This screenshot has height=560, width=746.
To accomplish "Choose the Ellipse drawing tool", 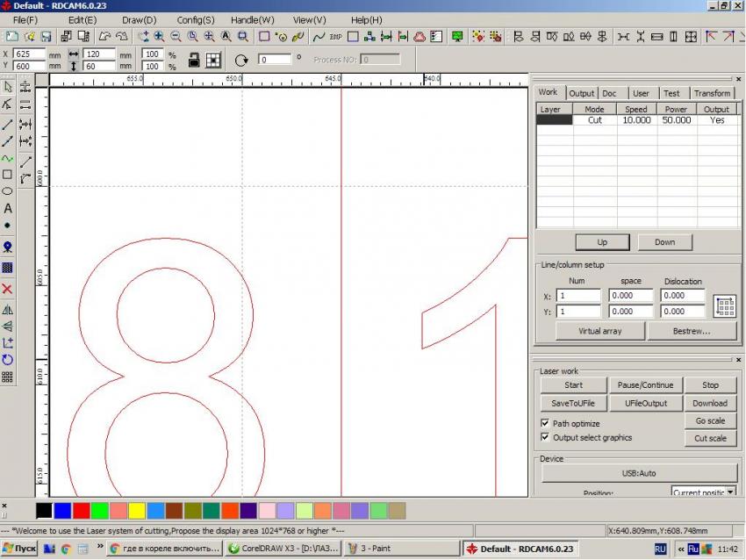I will pos(8,191).
